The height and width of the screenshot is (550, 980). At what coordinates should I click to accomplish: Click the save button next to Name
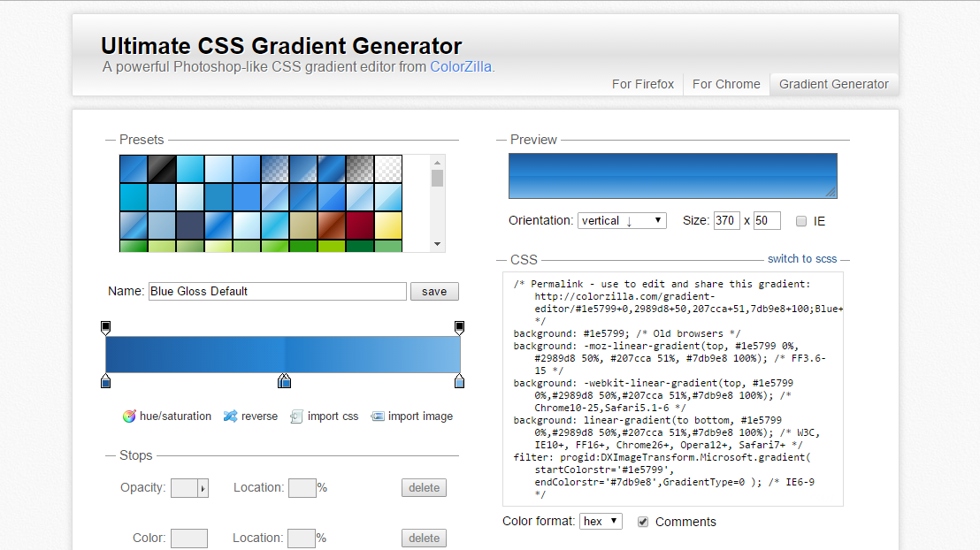click(x=434, y=291)
